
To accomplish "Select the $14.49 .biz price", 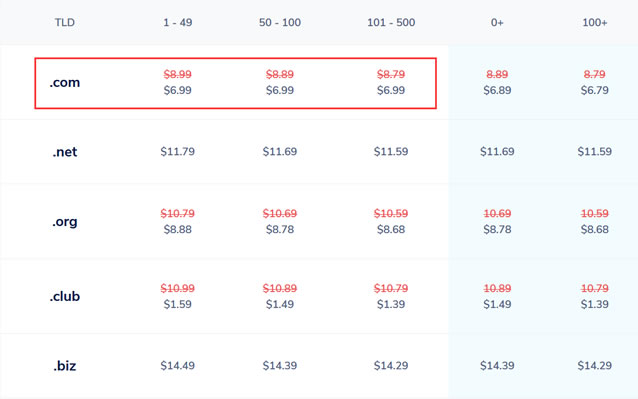I will coord(178,366).
